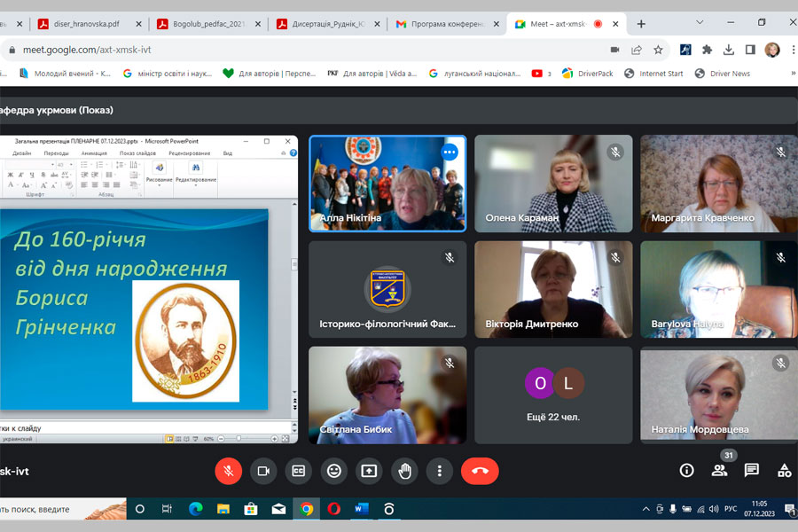
Task: Open Chrome tab search chevron
Action: pyautogui.click(x=700, y=23)
